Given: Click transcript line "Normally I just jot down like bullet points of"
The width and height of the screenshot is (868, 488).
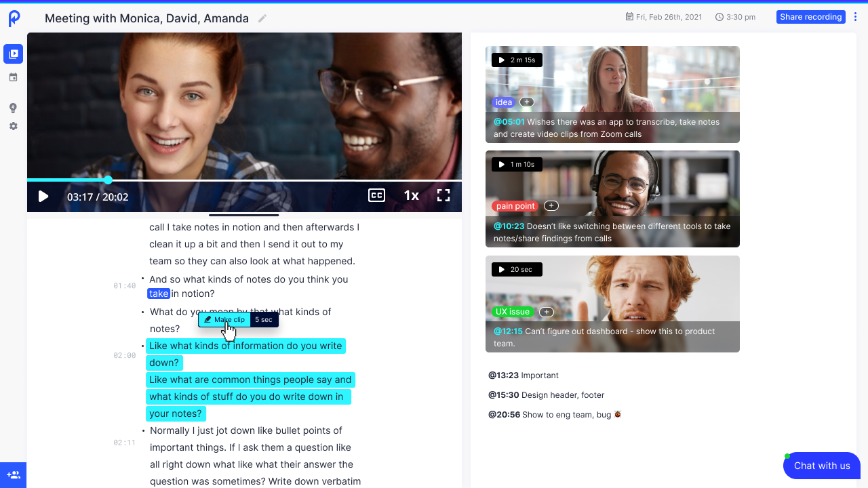Looking at the screenshot, I should pos(246,430).
